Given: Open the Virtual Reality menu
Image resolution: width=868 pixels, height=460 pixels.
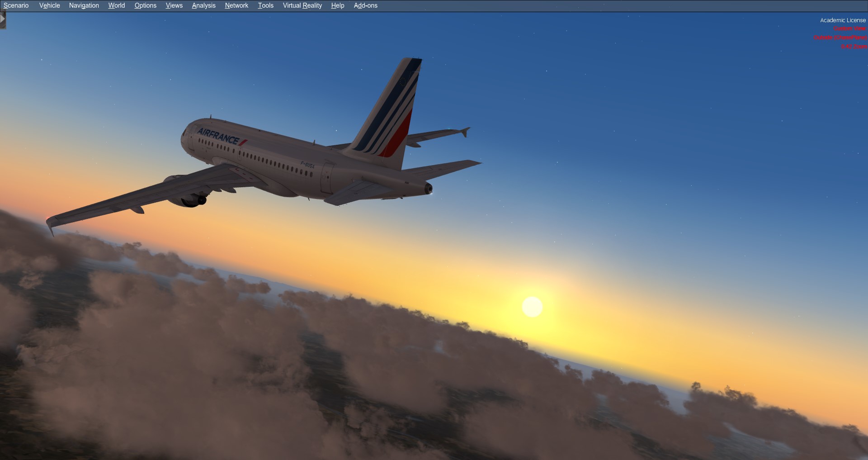Looking at the screenshot, I should 302,5.
